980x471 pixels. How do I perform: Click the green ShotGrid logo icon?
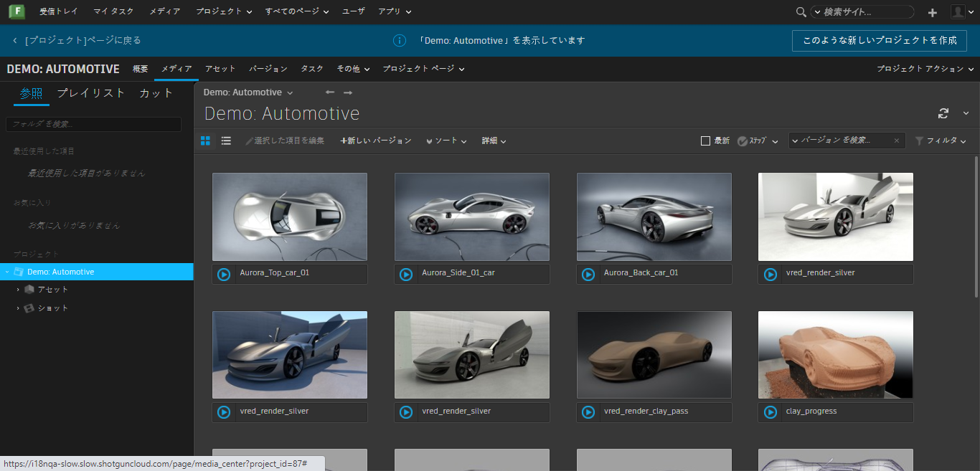pyautogui.click(x=17, y=11)
